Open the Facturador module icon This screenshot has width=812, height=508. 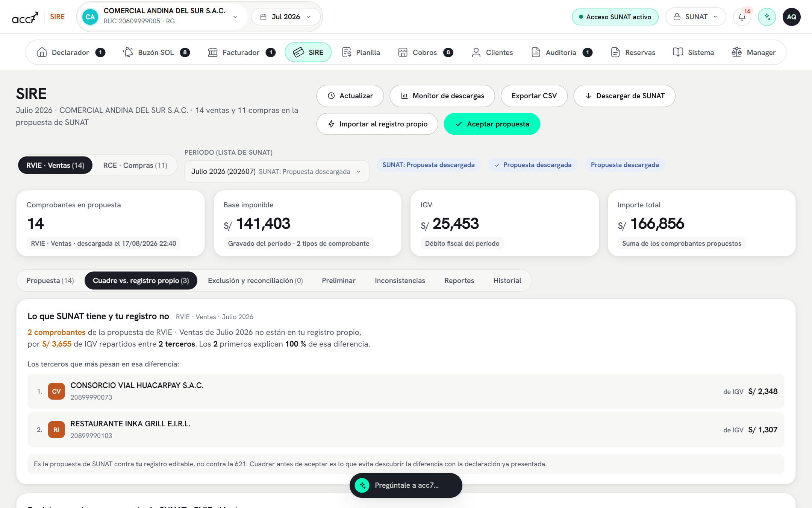coord(213,52)
